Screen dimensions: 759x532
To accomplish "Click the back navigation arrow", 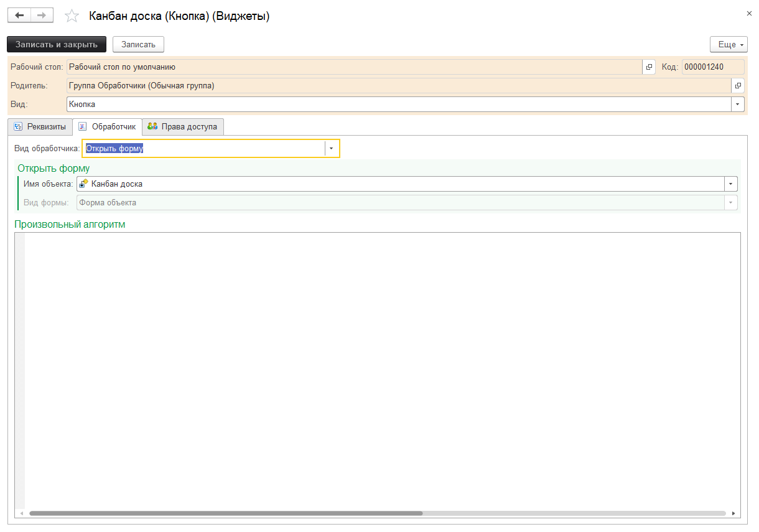I will [x=19, y=16].
